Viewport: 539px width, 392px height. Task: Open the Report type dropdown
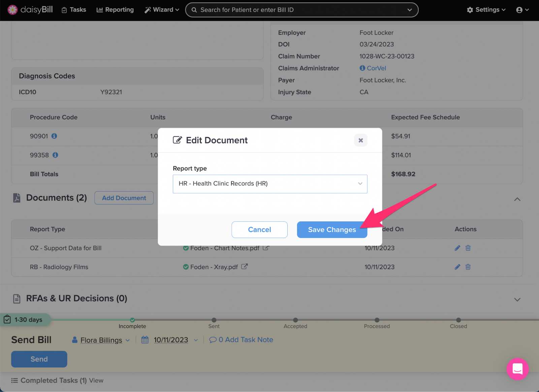[270, 184]
